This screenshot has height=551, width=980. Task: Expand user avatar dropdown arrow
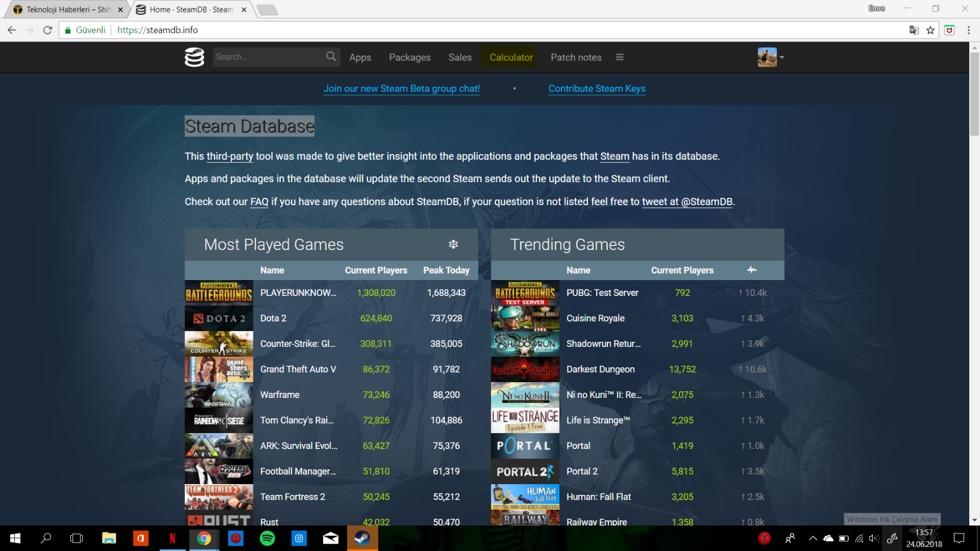pos(782,57)
